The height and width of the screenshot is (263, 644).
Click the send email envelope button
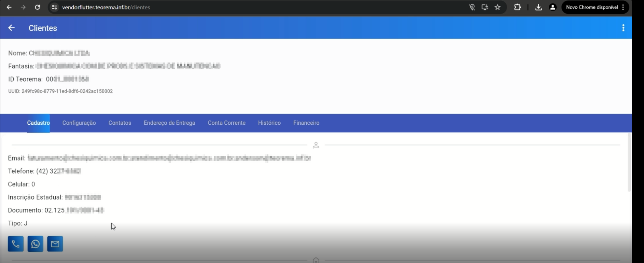pos(55,244)
